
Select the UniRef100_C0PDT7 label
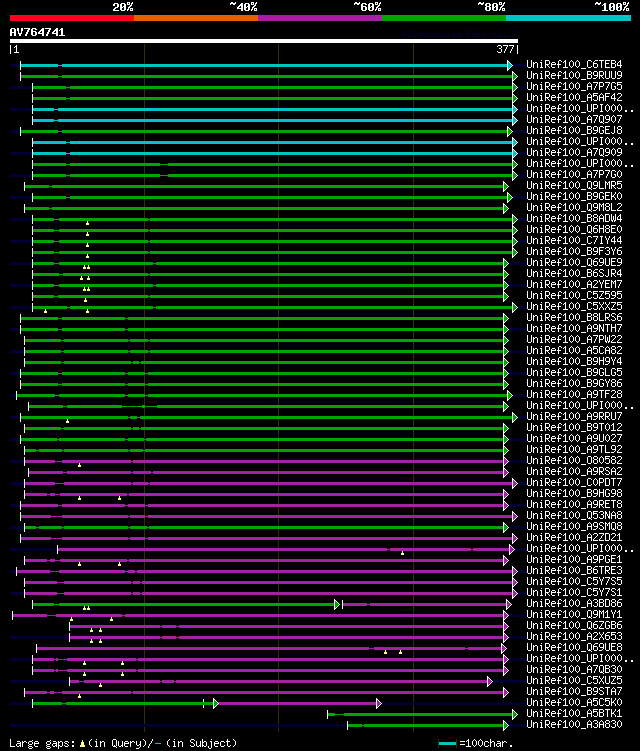point(574,483)
